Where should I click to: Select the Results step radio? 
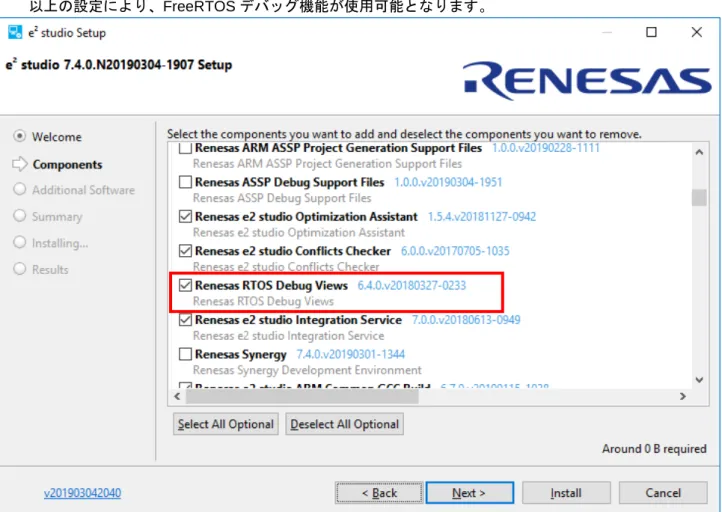click(x=19, y=268)
